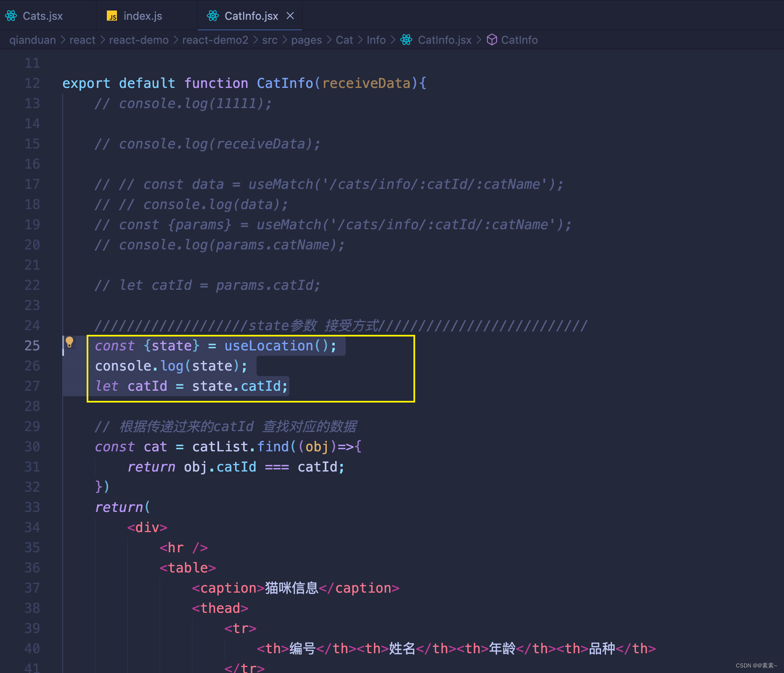Click the receiveData parameter on line 12
The height and width of the screenshot is (673, 784).
[x=366, y=83]
